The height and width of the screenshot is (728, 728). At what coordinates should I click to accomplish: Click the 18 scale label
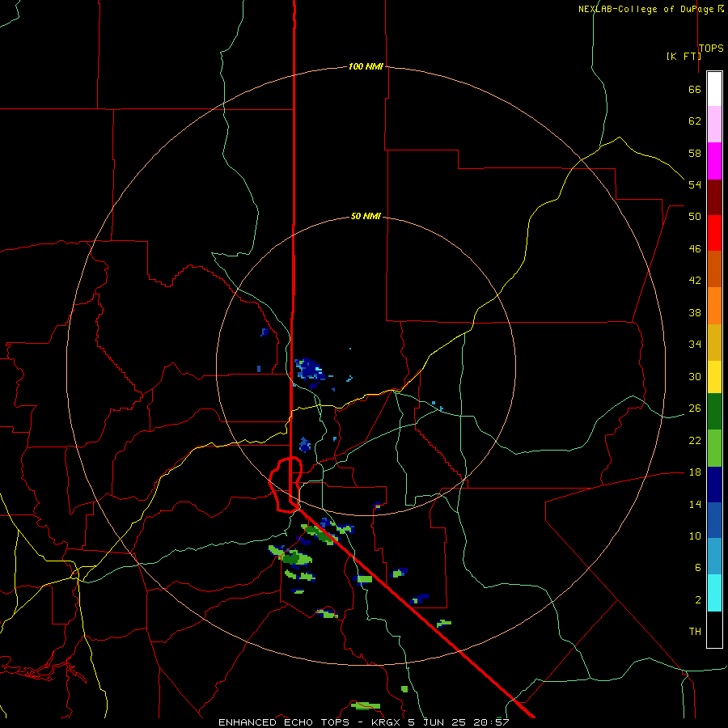(695, 472)
